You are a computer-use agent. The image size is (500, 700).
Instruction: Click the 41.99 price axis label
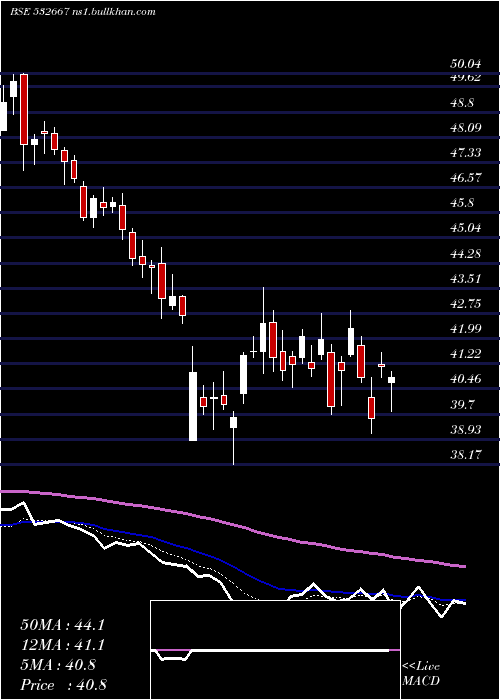coord(466,329)
